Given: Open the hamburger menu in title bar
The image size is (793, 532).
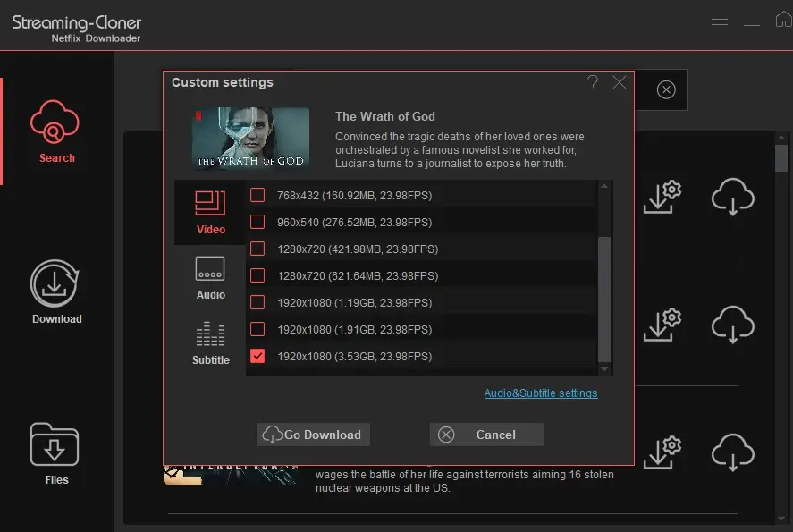Looking at the screenshot, I should (719, 19).
